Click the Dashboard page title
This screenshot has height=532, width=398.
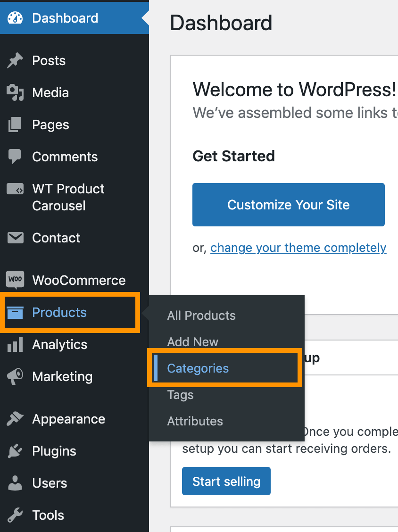[221, 23]
